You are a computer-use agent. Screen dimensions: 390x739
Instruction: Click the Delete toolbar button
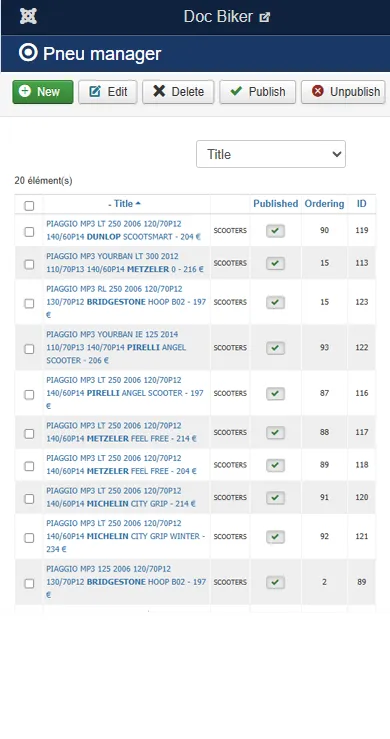(178, 91)
